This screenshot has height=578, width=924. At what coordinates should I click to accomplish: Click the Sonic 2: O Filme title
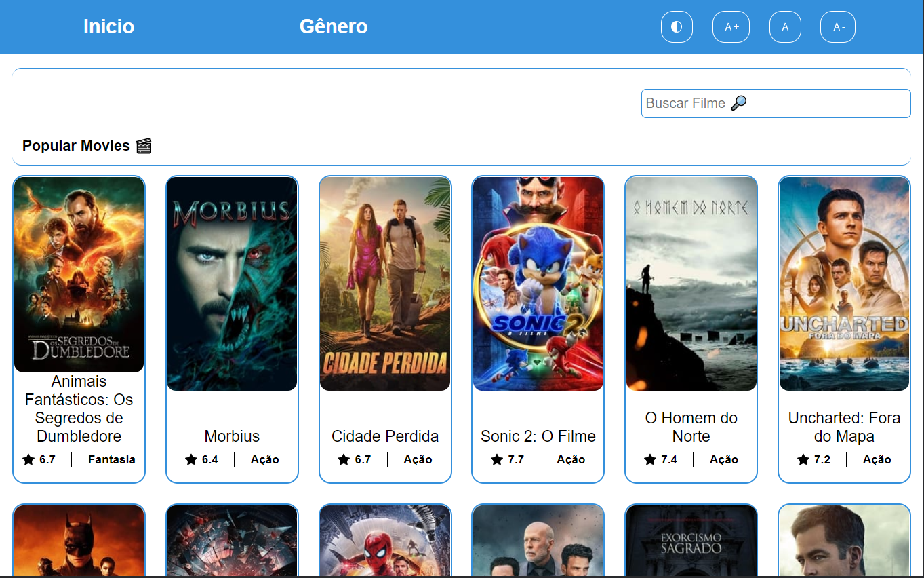pos(538,436)
